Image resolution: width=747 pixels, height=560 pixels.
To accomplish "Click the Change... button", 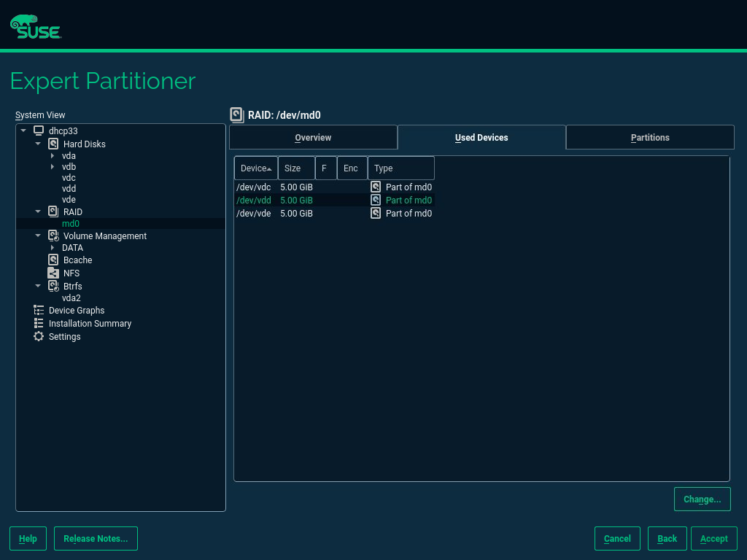I will 702,499.
